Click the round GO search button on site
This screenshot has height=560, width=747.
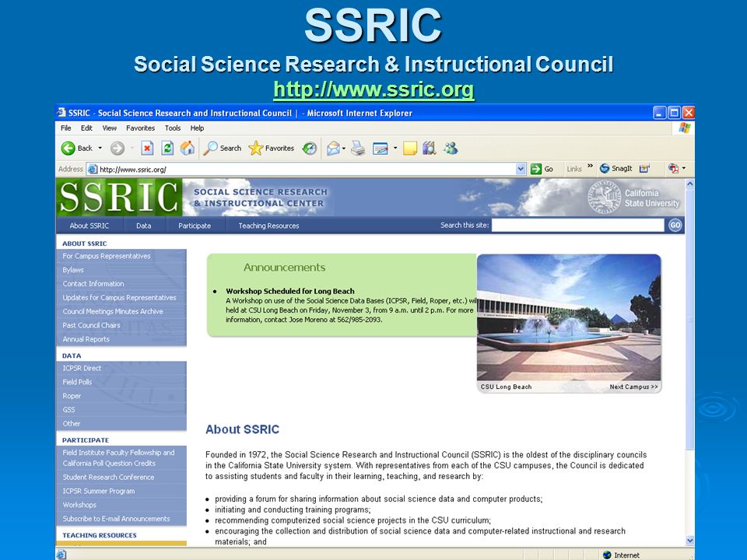click(675, 226)
